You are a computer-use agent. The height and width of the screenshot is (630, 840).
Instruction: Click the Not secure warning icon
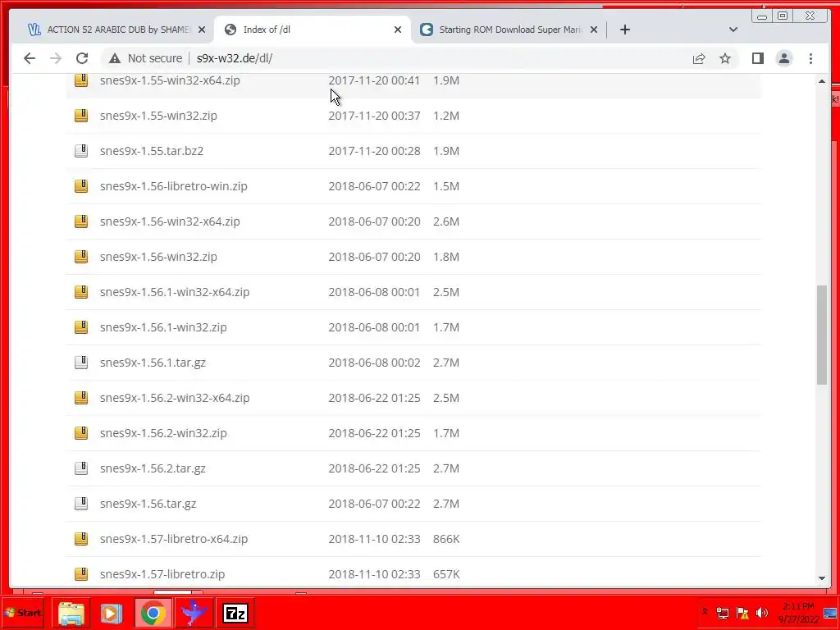click(x=115, y=58)
